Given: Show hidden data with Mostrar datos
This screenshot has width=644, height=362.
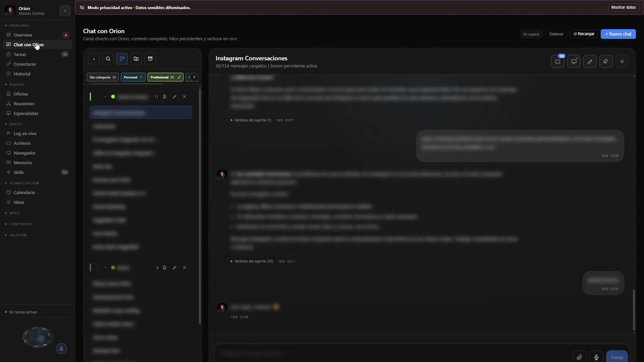Looking at the screenshot, I should pos(624,7).
